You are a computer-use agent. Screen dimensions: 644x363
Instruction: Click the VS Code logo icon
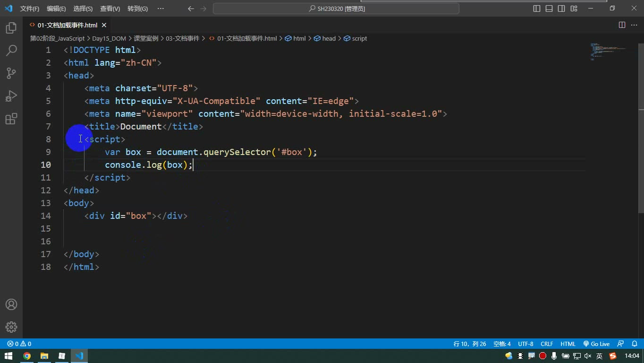point(8,9)
